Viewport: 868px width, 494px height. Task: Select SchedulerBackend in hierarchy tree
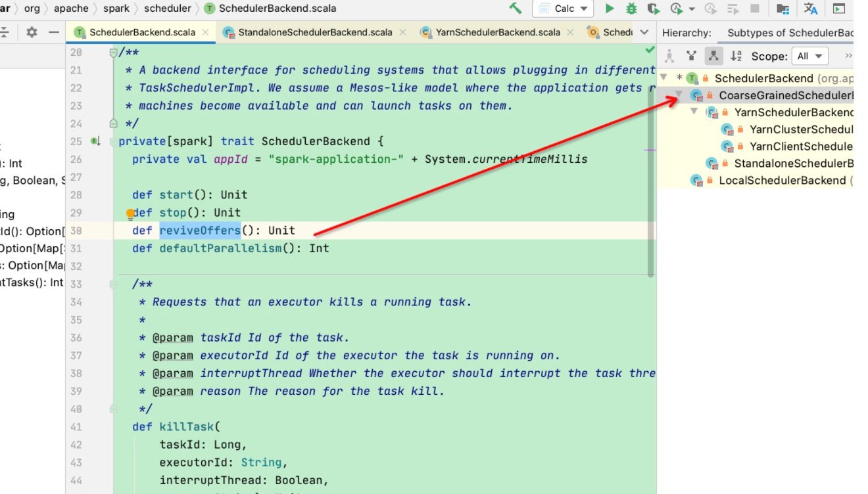(x=765, y=78)
